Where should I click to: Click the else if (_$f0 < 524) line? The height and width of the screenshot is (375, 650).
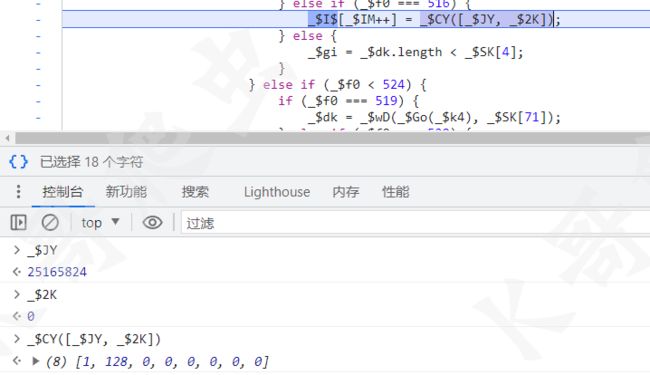click(337, 85)
